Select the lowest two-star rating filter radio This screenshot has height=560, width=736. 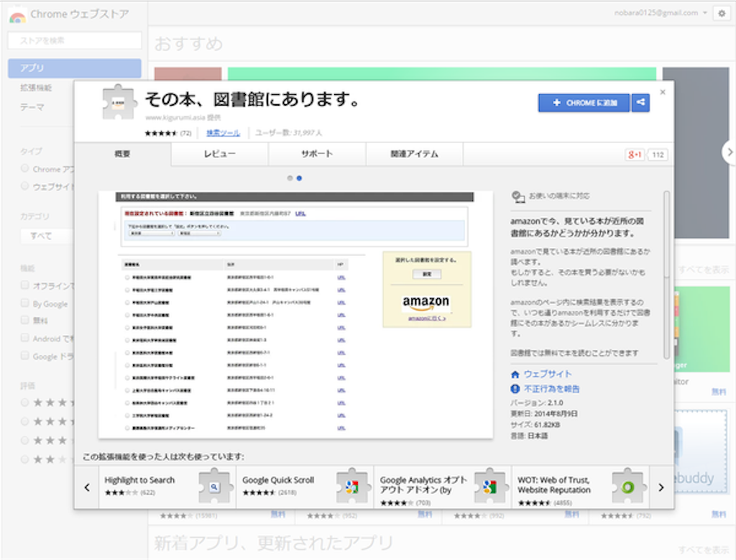point(25,459)
